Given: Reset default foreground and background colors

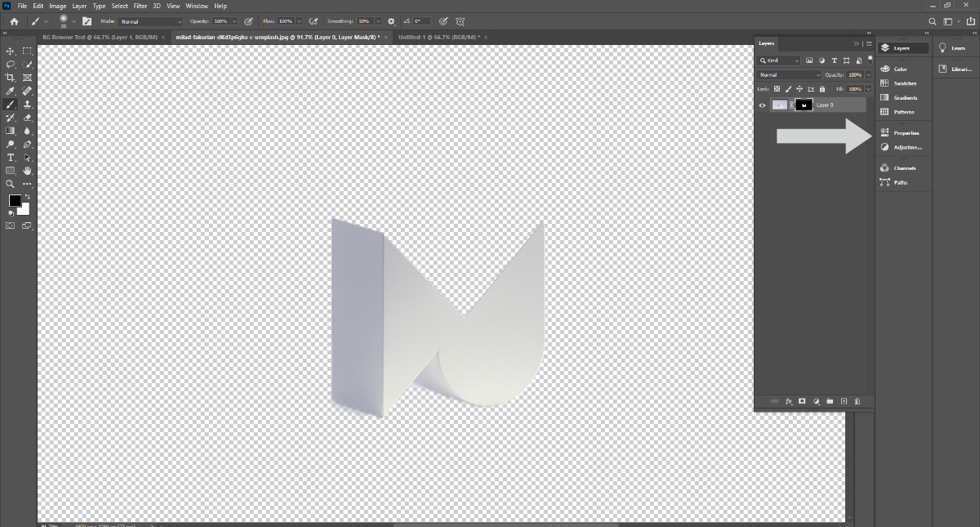Looking at the screenshot, I should pos(11,213).
